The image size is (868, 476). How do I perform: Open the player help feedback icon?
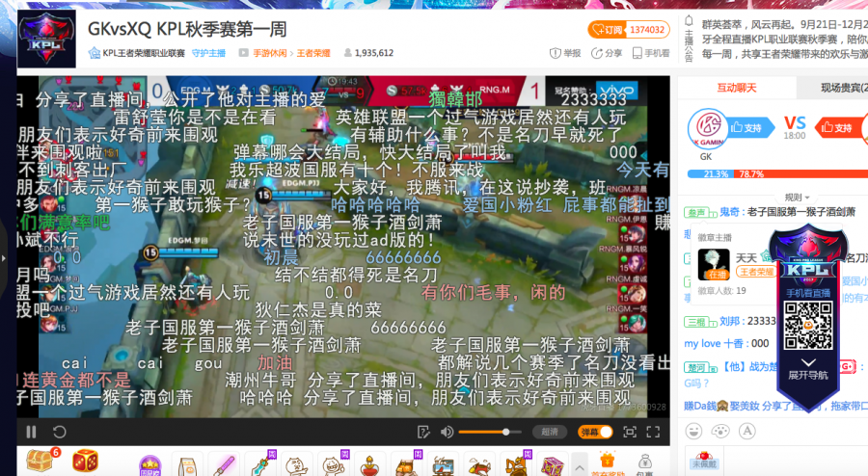[x=423, y=432]
